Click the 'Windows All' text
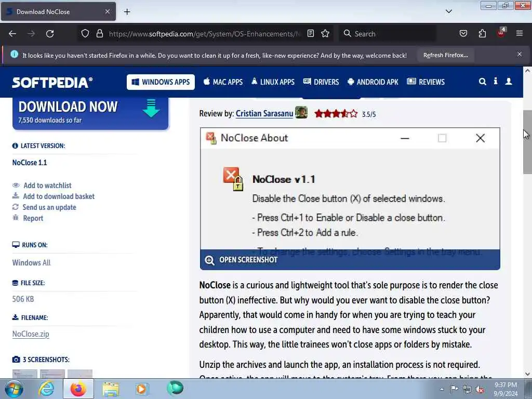532x399 pixels. pyautogui.click(x=31, y=262)
